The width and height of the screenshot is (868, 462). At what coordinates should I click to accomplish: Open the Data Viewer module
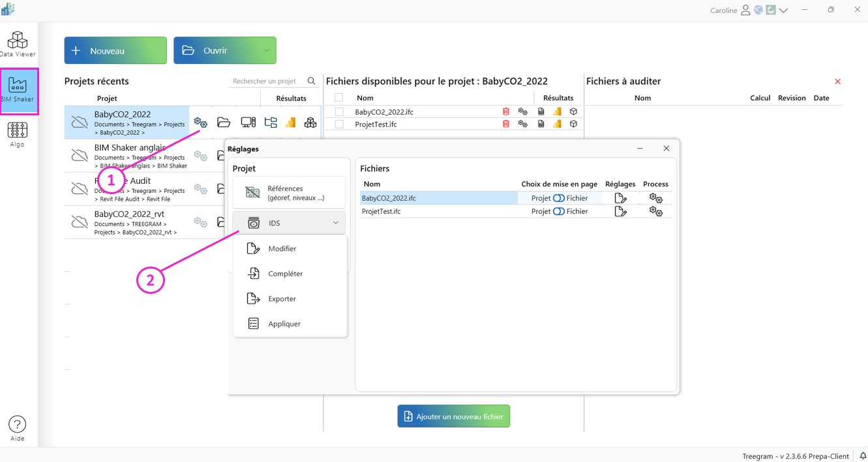tap(18, 44)
